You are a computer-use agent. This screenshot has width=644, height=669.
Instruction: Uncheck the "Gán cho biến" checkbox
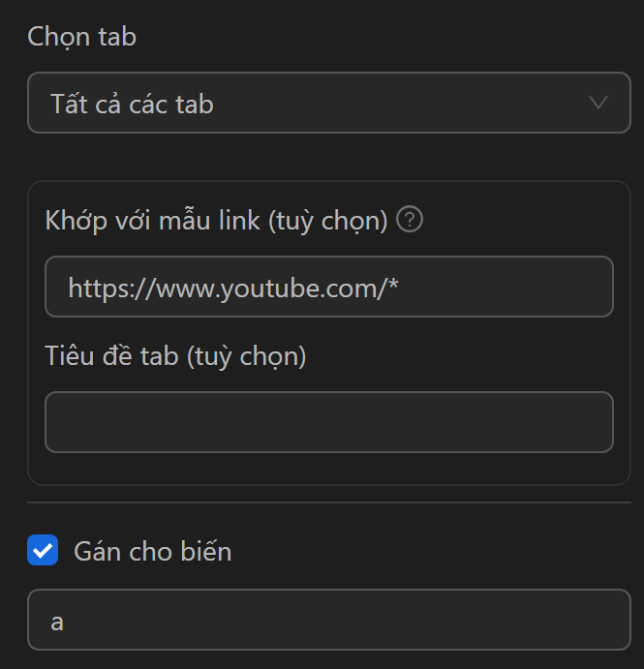43,552
